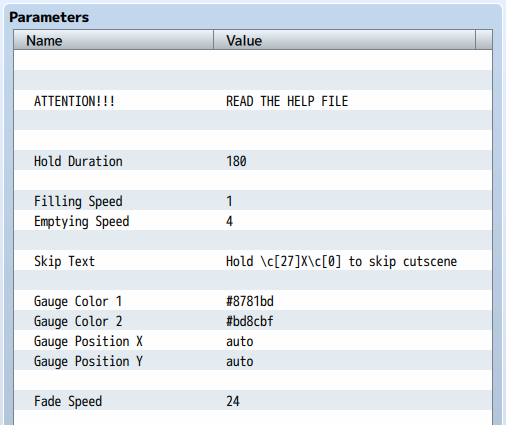The height and width of the screenshot is (425, 506).
Task: Click the Filling Speed value 1
Action: click(229, 201)
